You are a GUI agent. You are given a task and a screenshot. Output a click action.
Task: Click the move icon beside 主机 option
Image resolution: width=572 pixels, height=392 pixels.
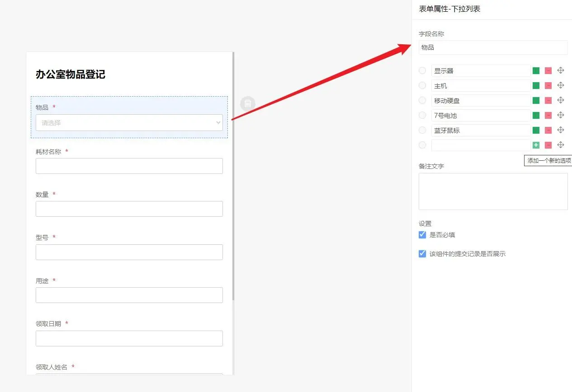(x=561, y=85)
